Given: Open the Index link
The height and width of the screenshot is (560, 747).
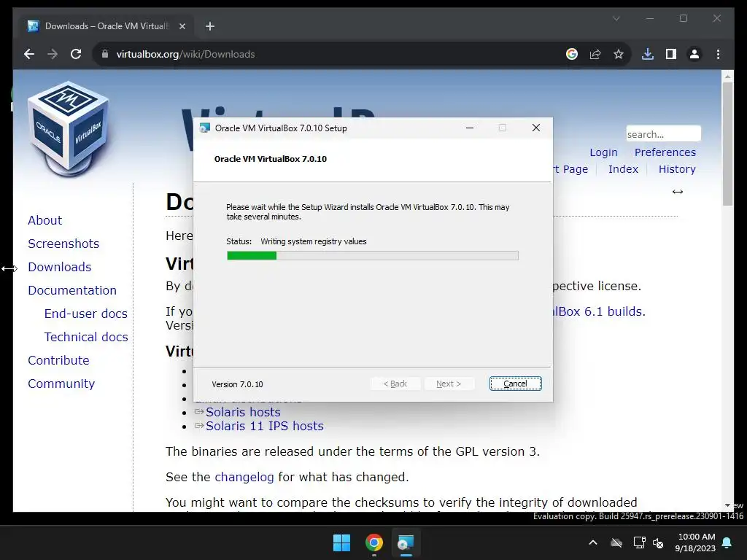Looking at the screenshot, I should (x=623, y=169).
